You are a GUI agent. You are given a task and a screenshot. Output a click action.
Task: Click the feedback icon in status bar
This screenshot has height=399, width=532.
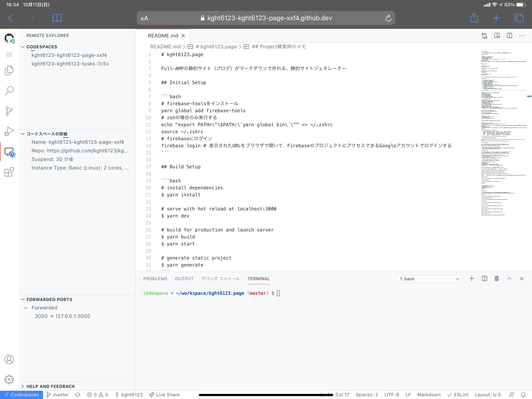(x=511, y=395)
